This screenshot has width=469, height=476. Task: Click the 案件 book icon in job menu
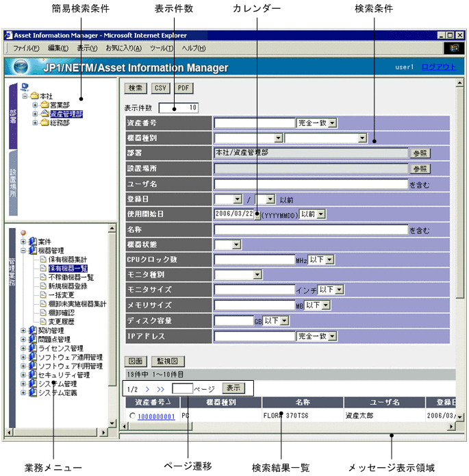[x=33, y=242]
